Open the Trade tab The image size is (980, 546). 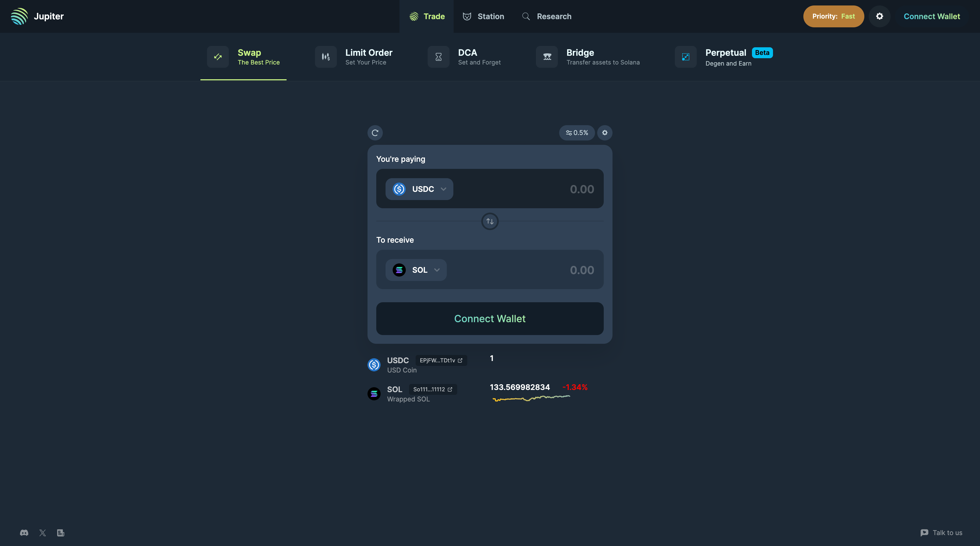pos(427,16)
